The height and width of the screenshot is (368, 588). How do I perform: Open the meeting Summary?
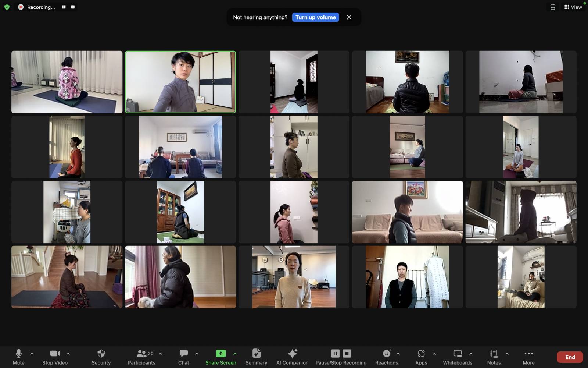256,354
